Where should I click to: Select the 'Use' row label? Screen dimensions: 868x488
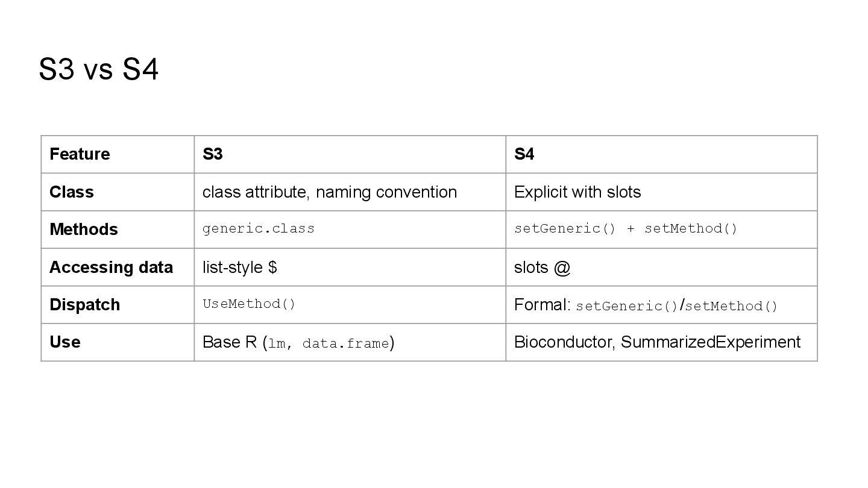[x=64, y=342]
